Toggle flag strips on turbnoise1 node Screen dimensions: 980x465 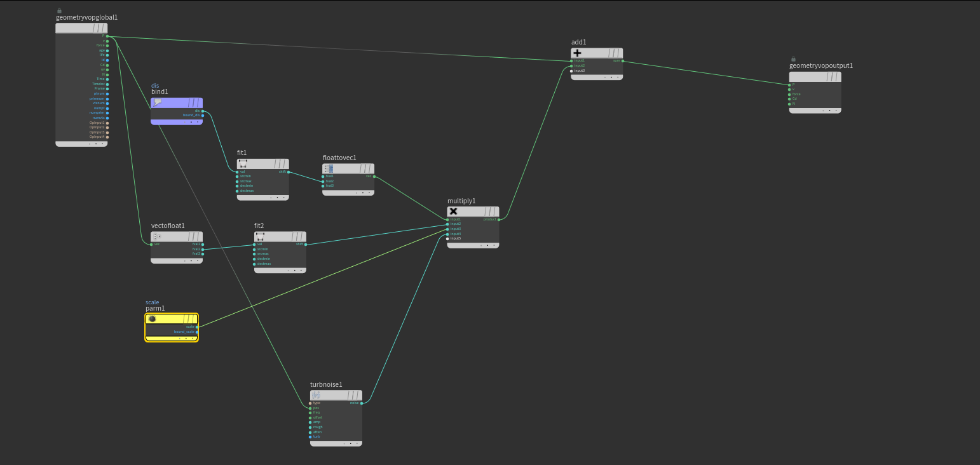tap(354, 395)
